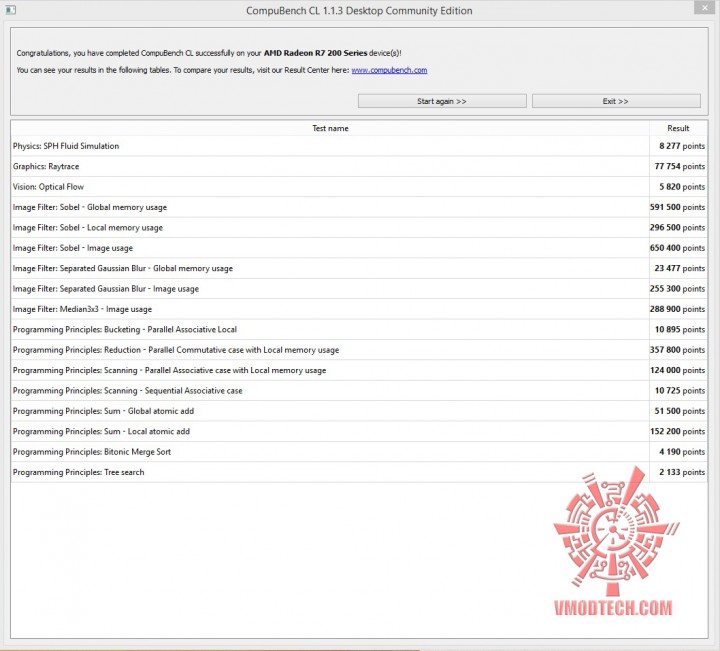
Task: Open the www.compubench.com link
Action: click(x=389, y=70)
